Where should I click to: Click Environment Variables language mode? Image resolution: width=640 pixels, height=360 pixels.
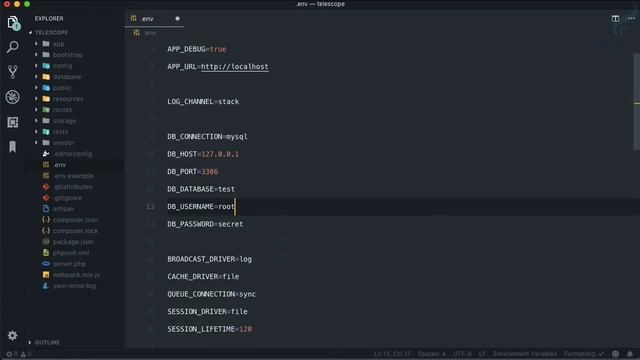(x=525, y=354)
